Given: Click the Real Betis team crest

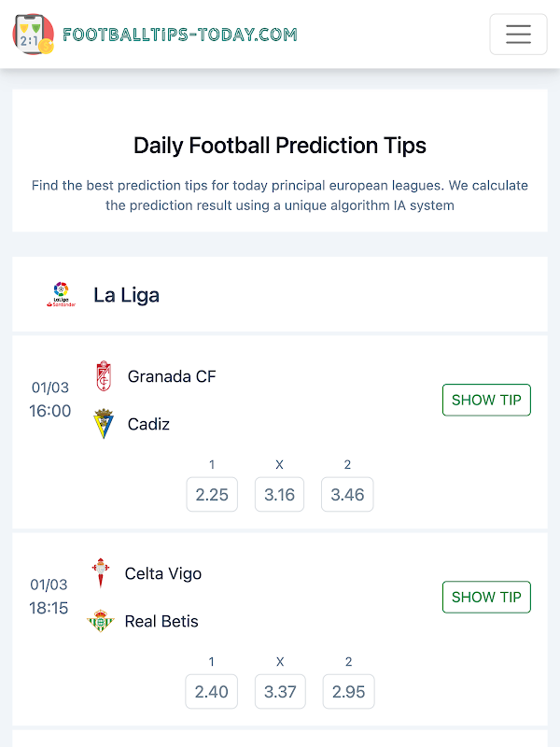Looking at the screenshot, I should tap(100, 621).
